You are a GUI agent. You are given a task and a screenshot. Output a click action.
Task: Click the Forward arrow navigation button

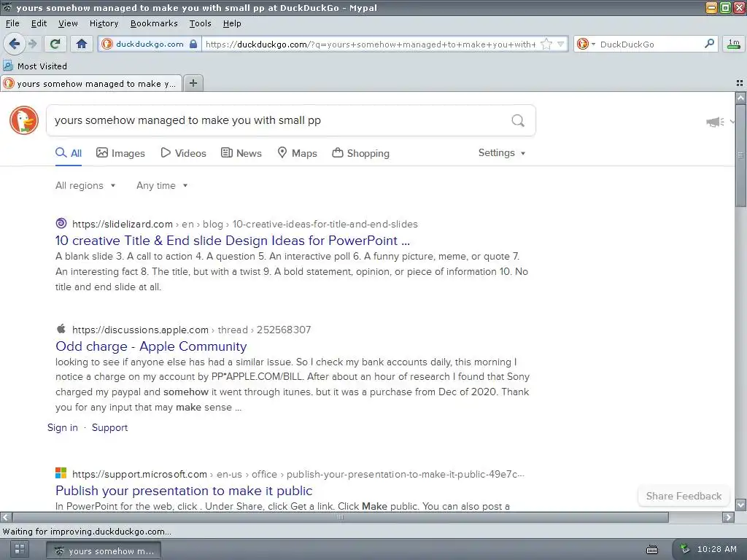click(x=32, y=44)
